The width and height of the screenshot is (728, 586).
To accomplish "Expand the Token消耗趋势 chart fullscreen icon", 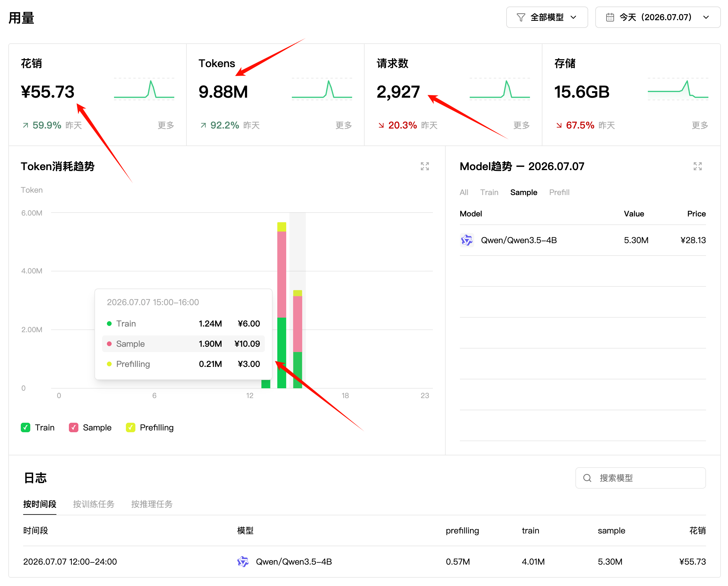I will coord(425,166).
